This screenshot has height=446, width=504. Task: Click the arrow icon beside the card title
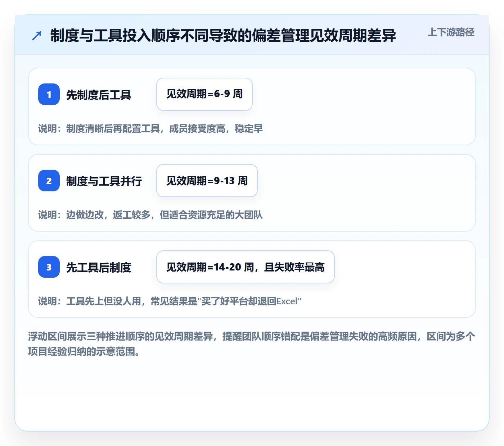coord(37,36)
